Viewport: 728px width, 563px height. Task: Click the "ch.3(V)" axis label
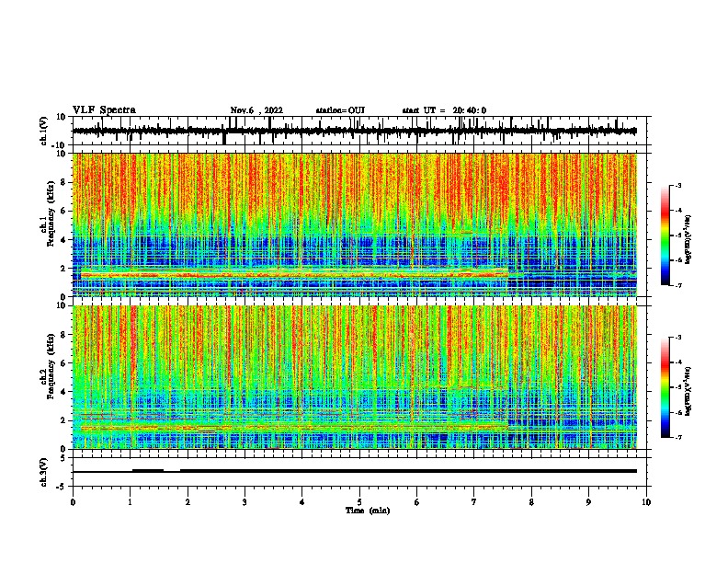(x=44, y=472)
